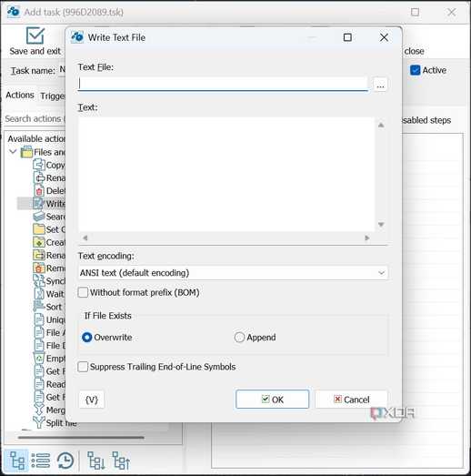Screen dimensions: 471x476
Task: Select the Create folder action icon
Action: point(39,242)
